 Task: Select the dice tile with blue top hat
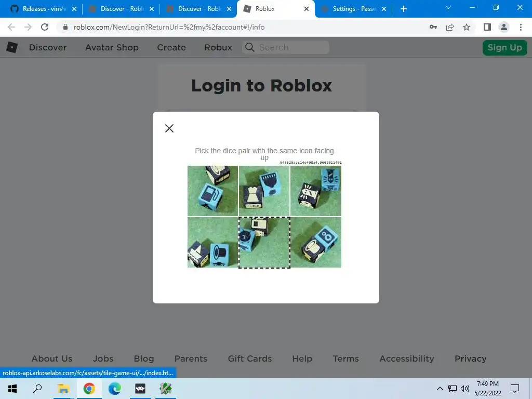(x=212, y=242)
